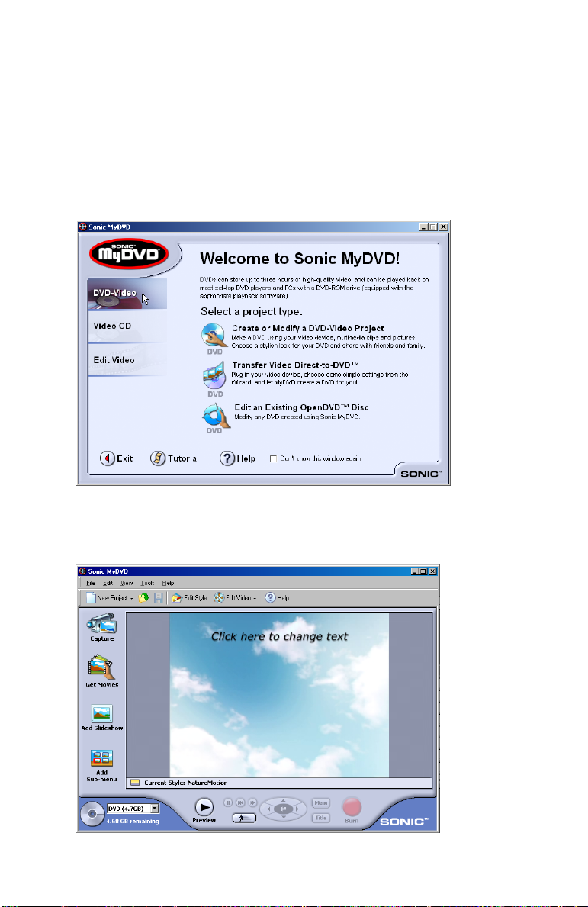This screenshot has height=907, width=588.
Task: Click the Open Project folder icon
Action: (143, 597)
